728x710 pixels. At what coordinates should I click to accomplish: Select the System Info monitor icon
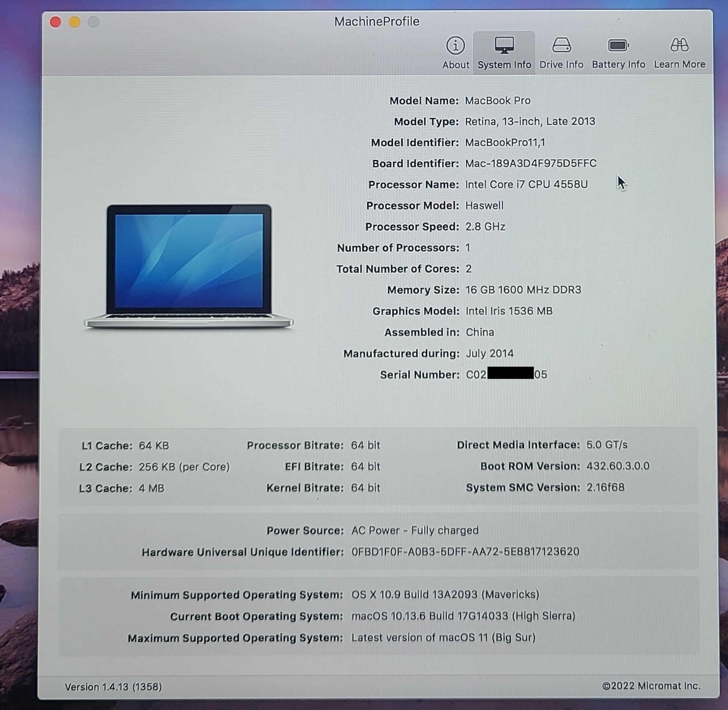(x=504, y=46)
